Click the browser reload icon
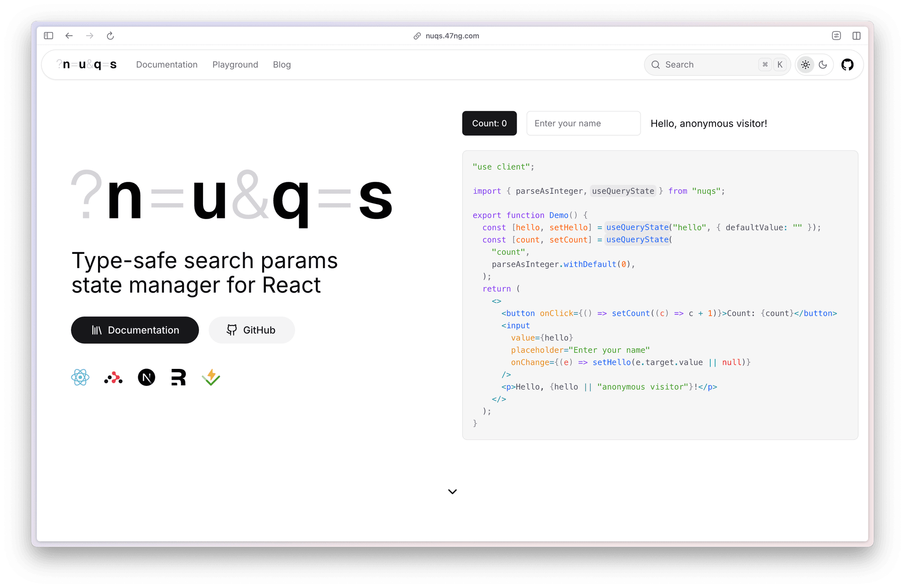The height and width of the screenshot is (588, 905). click(x=110, y=36)
